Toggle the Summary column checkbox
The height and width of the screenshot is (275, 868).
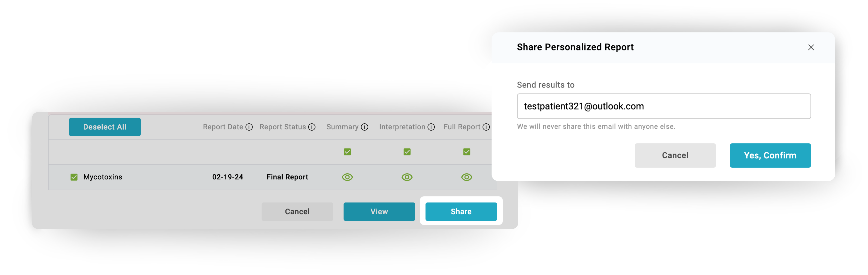pos(347,152)
